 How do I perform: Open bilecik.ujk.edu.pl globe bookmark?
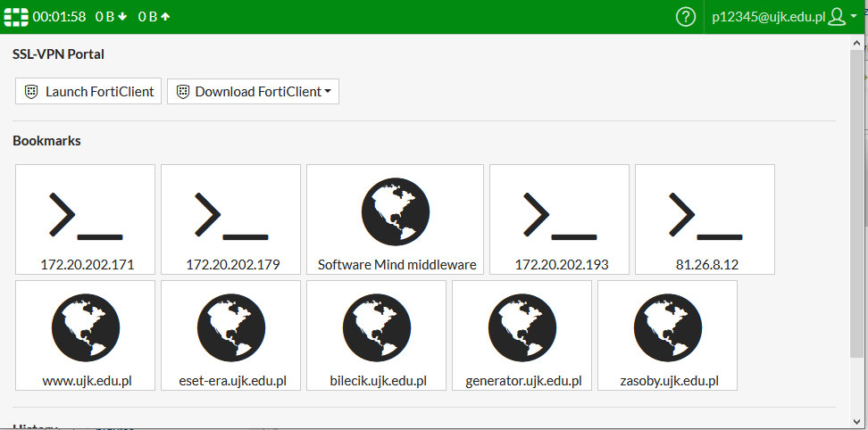click(377, 335)
